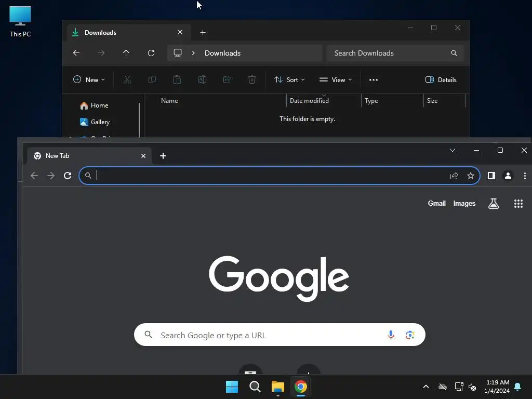Toggle the Details pane in File Explorer
The height and width of the screenshot is (399, 532).
441,79
